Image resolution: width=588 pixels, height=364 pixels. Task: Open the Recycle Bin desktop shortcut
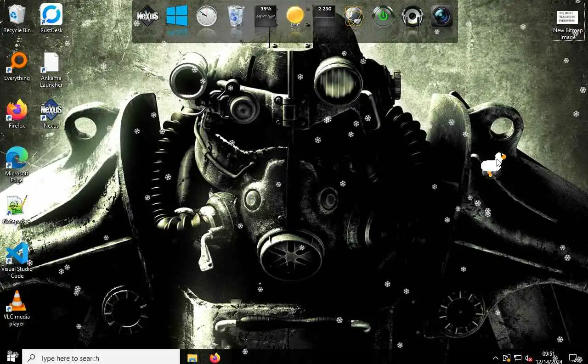pyautogui.click(x=17, y=19)
